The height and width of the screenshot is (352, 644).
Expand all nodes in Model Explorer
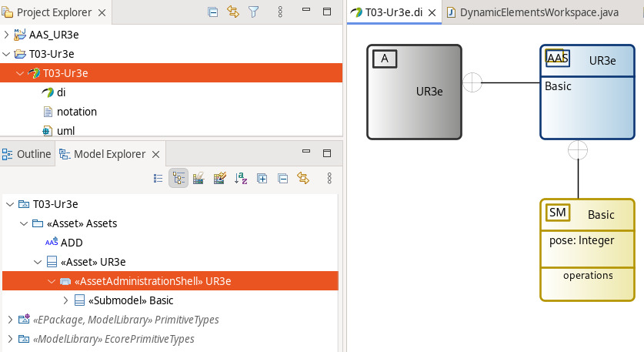tap(262, 178)
